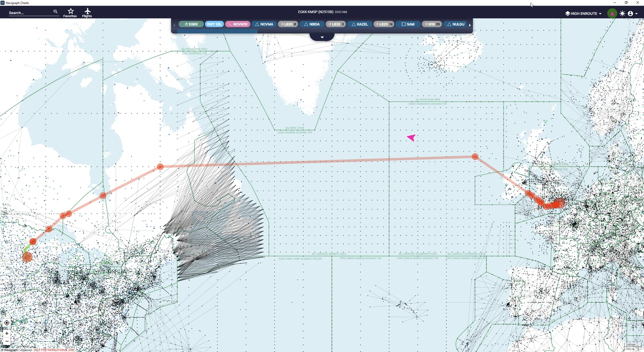Click the route waypoint where track turns southwest
Viewport: 644px width, 352px height.
pyautogui.click(x=160, y=167)
